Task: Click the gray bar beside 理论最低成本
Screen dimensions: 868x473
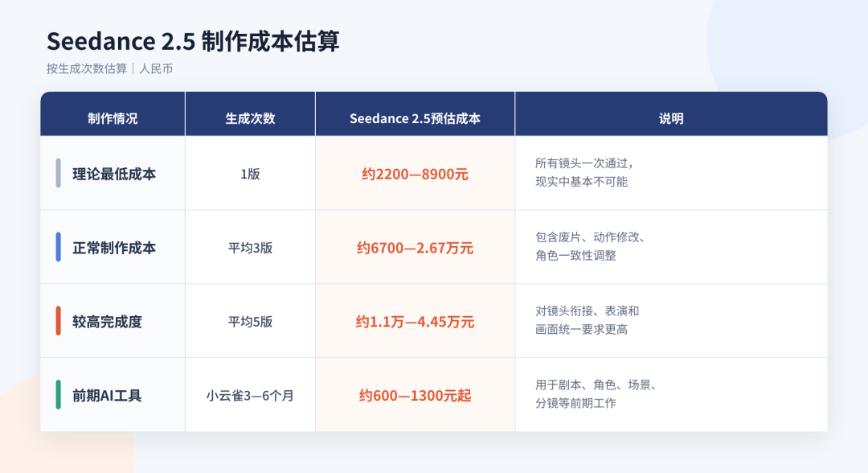Action: (58, 174)
